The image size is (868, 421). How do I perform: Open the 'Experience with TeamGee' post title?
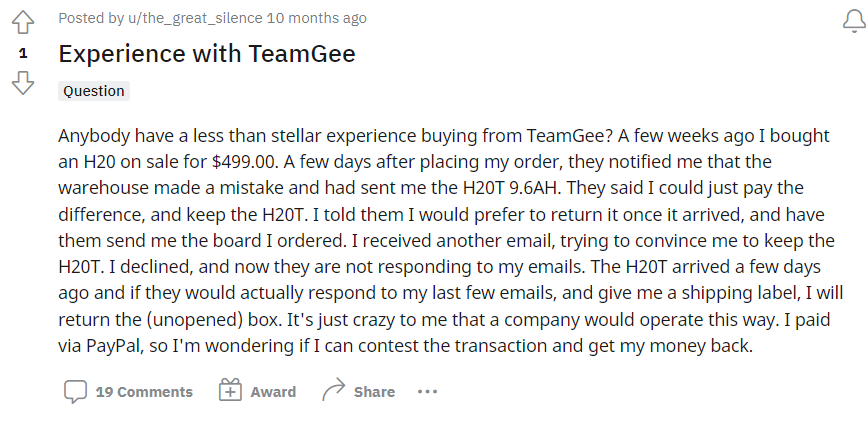pyautogui.click(x=207, y=54)
